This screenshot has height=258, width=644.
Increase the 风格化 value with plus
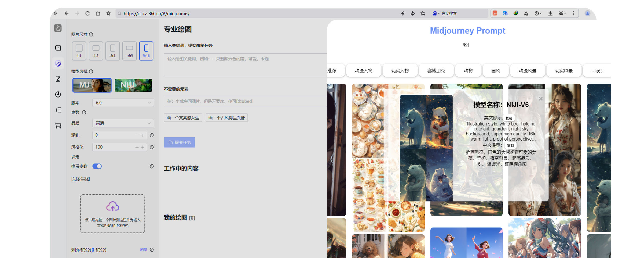coord(142,147)
